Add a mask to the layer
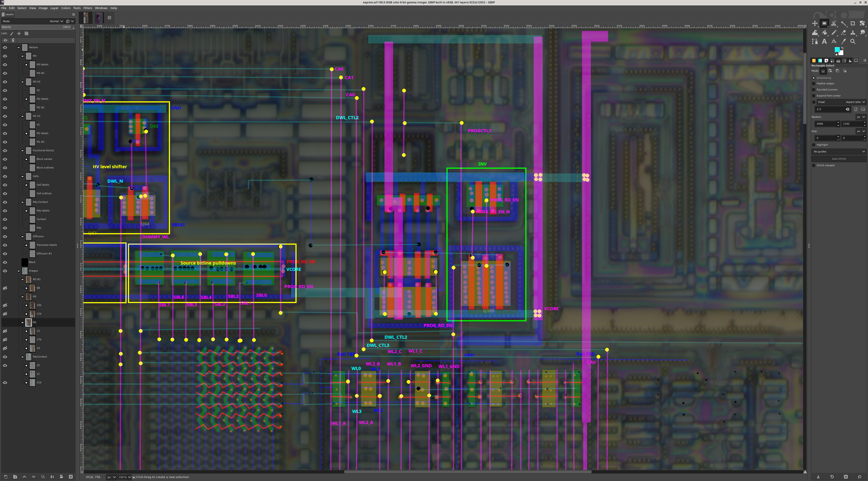The image size is (868, 481). coord(61,477)
